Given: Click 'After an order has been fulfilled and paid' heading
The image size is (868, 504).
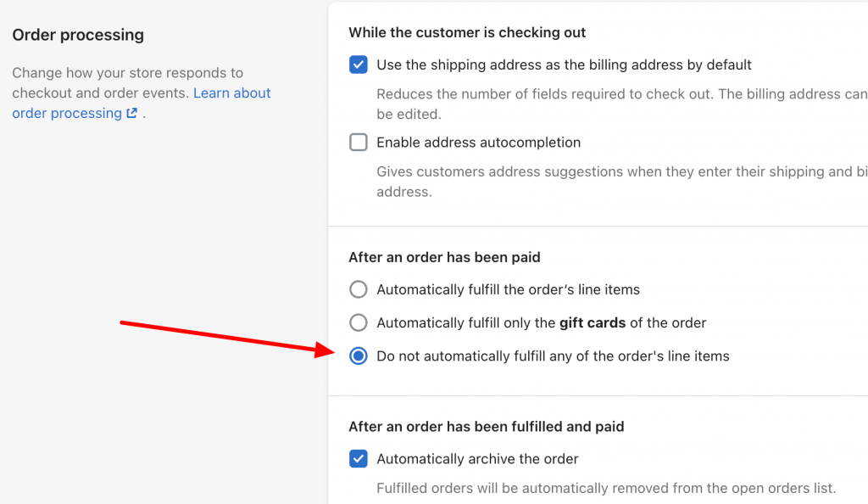Looking at the screenshot, I should pyautogui.click(x=486, y=427).
